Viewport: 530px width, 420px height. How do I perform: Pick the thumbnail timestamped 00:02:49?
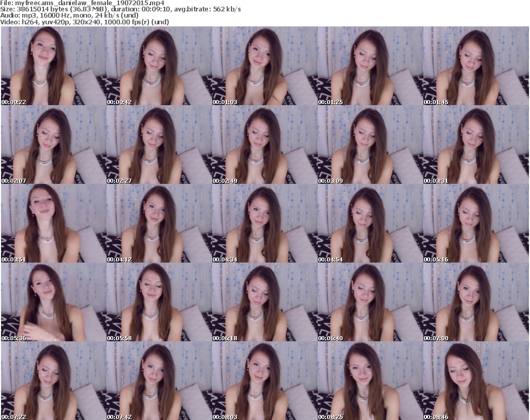[264, 144]
